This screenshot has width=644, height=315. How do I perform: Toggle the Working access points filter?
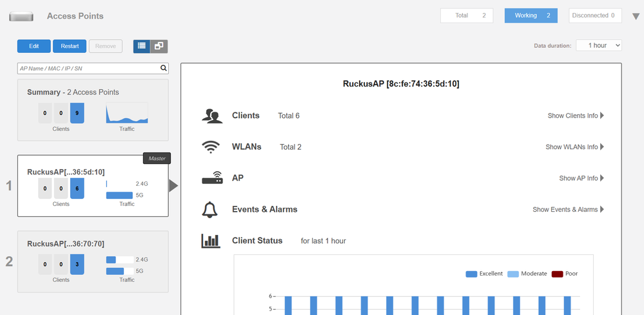(x=531, y=15)
